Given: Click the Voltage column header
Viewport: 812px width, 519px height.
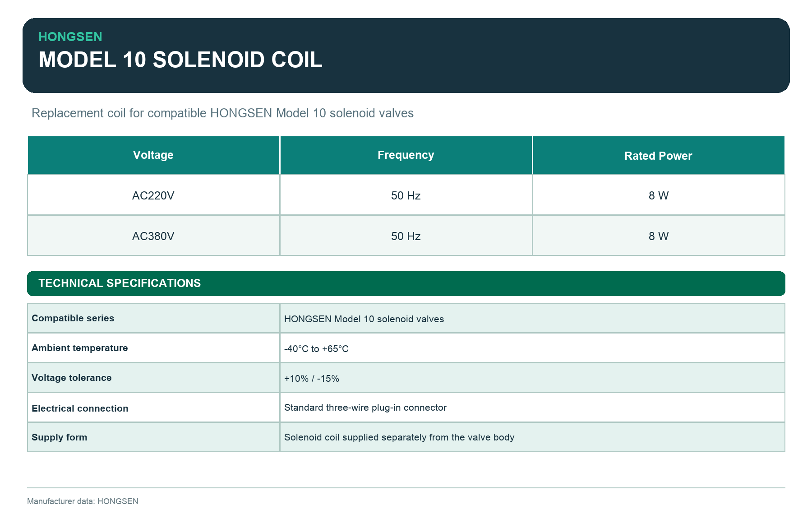Looking at the screenshot, I should [153, 155].
